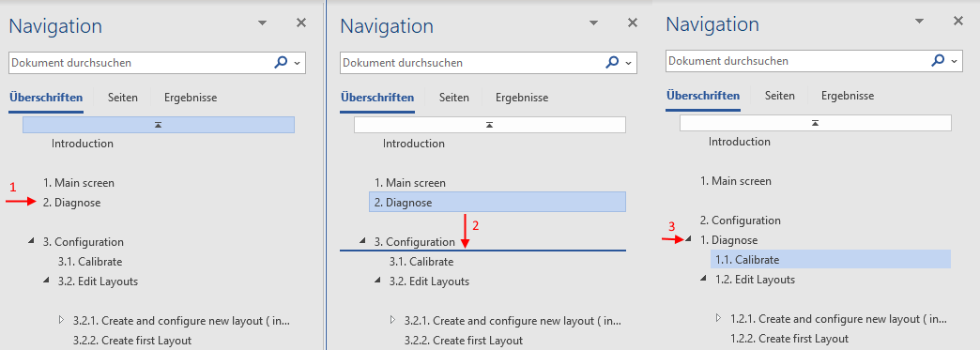Collapse '3. Configuration' heading in left pane
The height and width of the screenshot is (350, 980).
pyautogui.click(x=31, y=241)
